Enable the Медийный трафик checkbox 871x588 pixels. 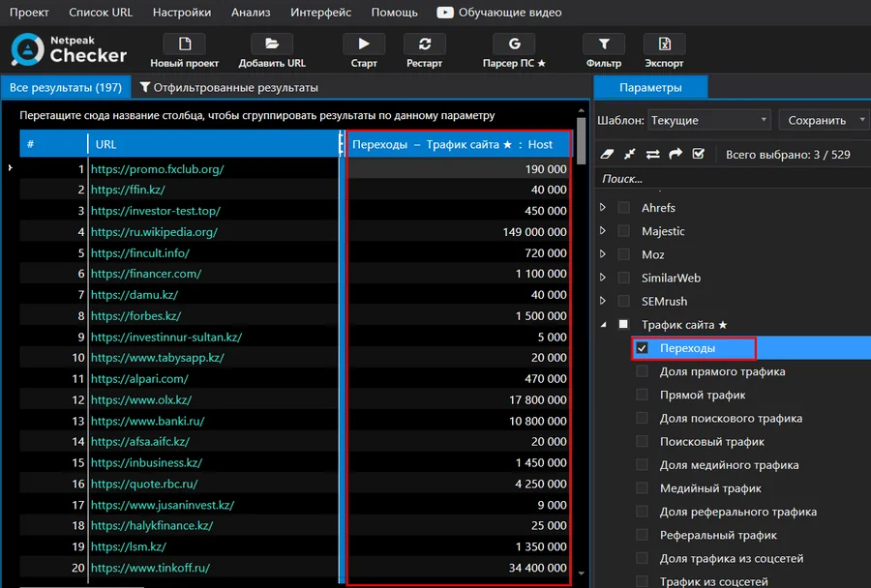(x=643, y=487)
